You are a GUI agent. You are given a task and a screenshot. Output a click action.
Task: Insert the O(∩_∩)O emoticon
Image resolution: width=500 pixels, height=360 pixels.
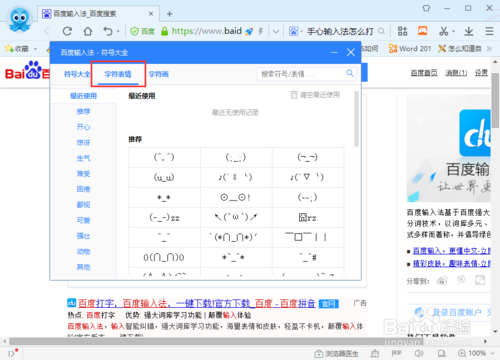click(164, 257)
